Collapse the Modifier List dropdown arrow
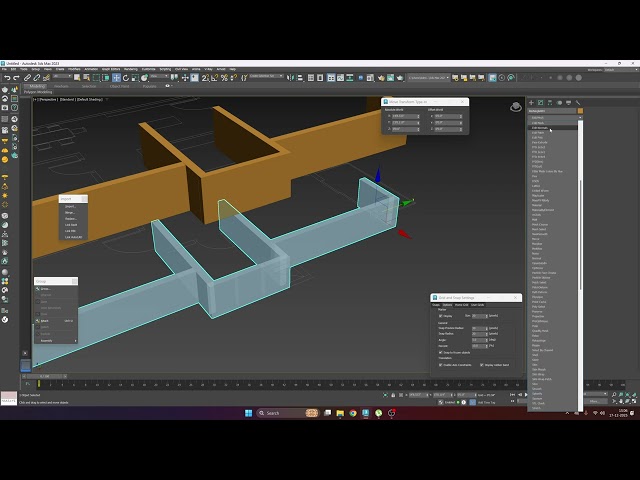Image resolution: width=640 pixels, height=480 pixels. coord(580,118)
